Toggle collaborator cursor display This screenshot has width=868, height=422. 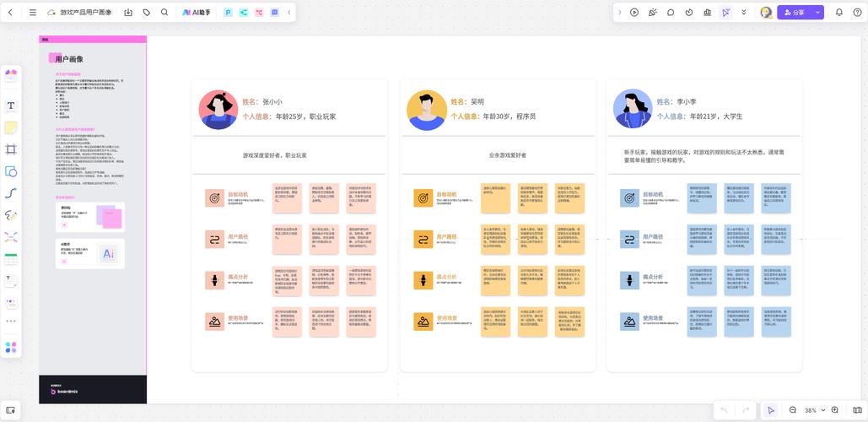coord(725,13)
